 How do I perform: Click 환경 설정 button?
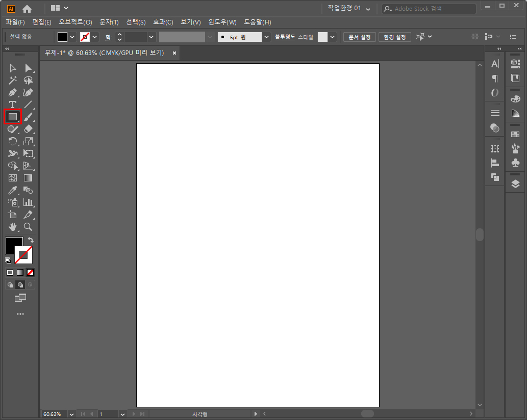coord(394,37)
